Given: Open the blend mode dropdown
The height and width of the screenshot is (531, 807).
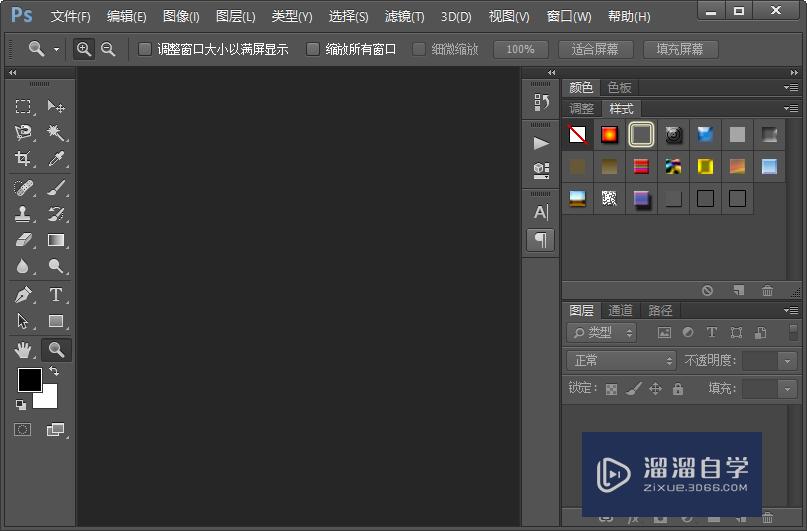Looking at the screenshot, I should [x=621, y=360].
